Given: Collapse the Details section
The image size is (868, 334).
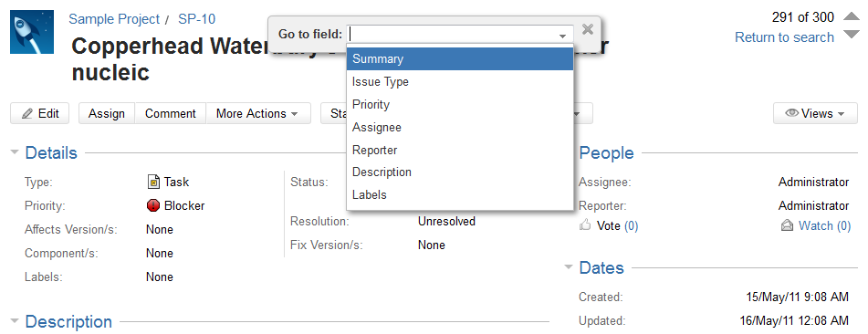Looking at the screenshot, I should click(15, 152).
